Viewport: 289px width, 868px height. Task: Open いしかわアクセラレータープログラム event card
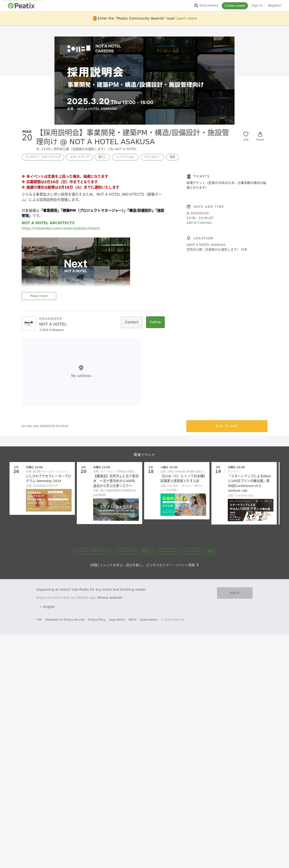42,488
